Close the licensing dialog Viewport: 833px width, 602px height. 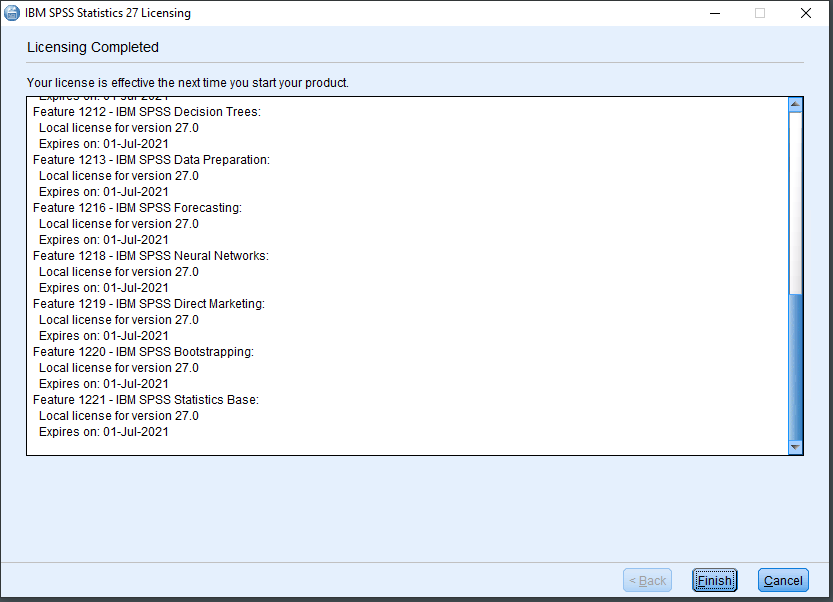pos(806,12)
